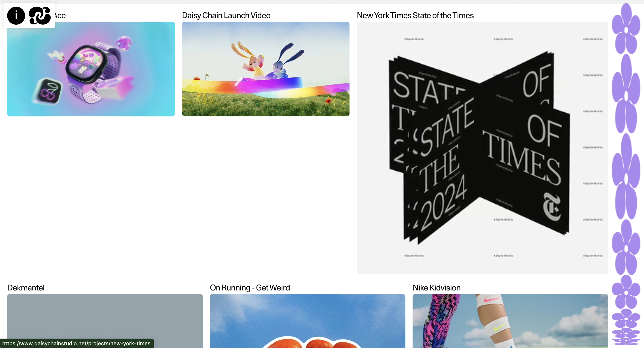Open the Dekmantel project title
This screenshot has height=348, width=644.
[26, 288]
